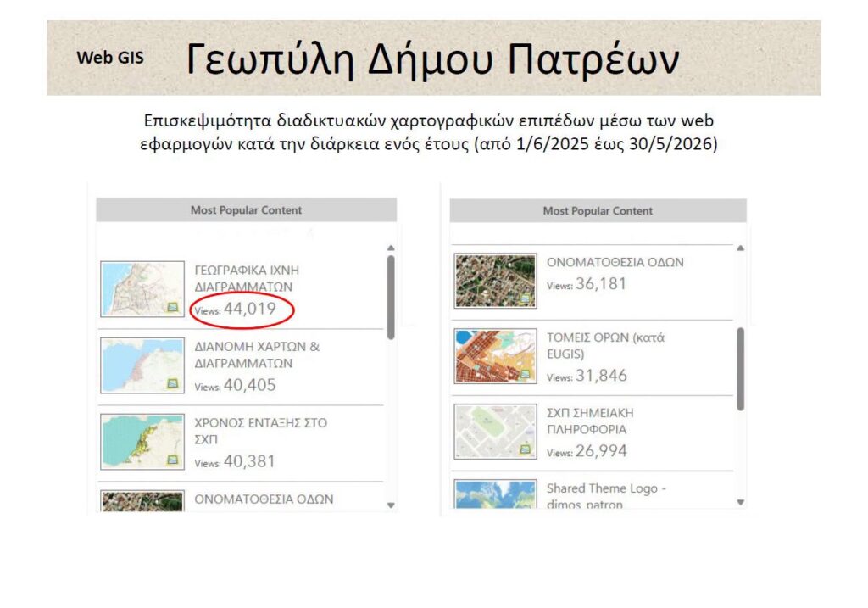
Task: Open the Shared Theme Logo world map thumbnail
Action: tap(495, 494)
